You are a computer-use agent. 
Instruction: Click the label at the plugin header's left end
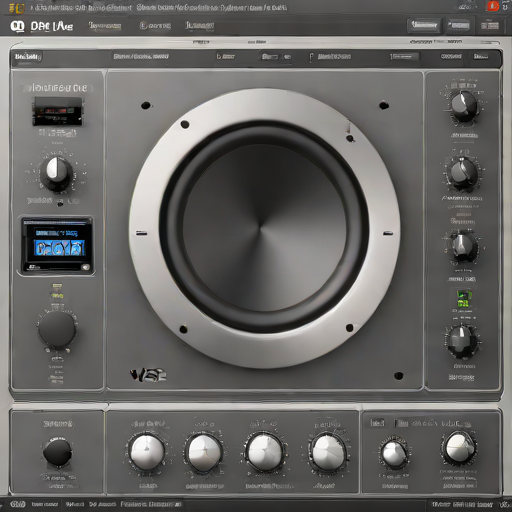point(27,56)
